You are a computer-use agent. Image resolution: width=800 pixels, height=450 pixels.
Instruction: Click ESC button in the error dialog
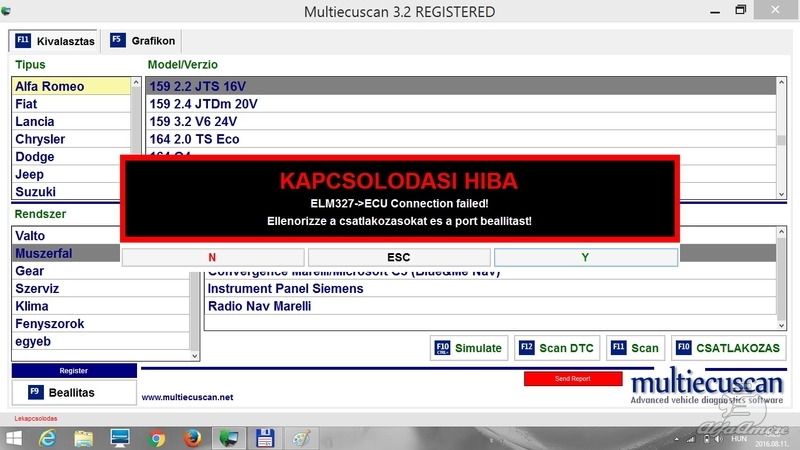[x=399, y=257]
